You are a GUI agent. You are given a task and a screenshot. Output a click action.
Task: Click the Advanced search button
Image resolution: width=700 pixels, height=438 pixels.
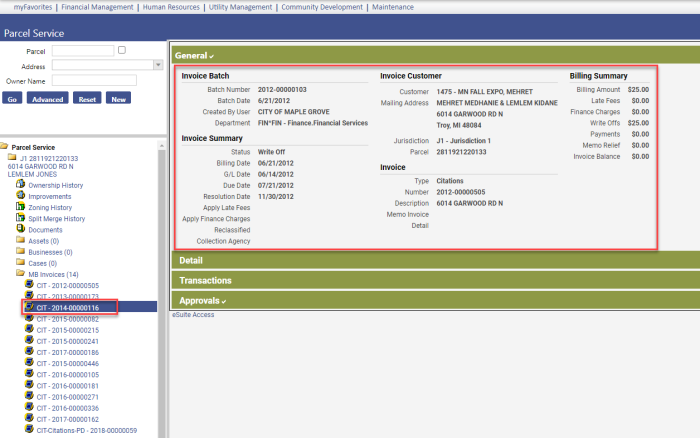(x=47, y=98)
